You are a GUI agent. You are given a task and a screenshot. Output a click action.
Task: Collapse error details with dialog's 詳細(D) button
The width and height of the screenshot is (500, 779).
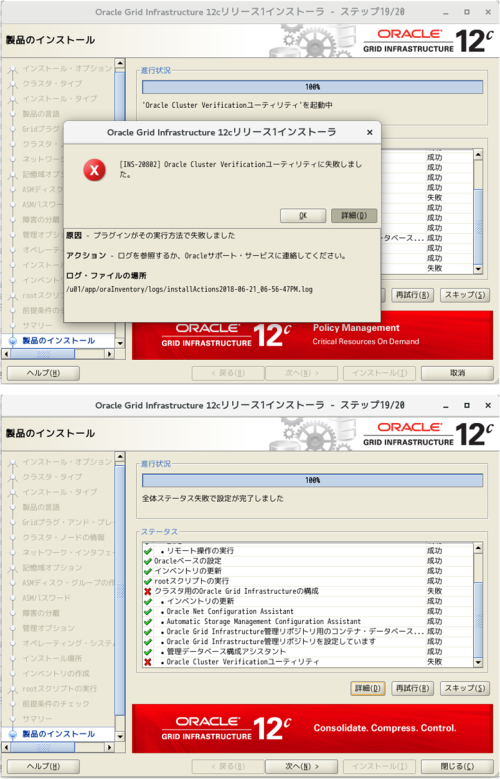click(x=354, y=216)
